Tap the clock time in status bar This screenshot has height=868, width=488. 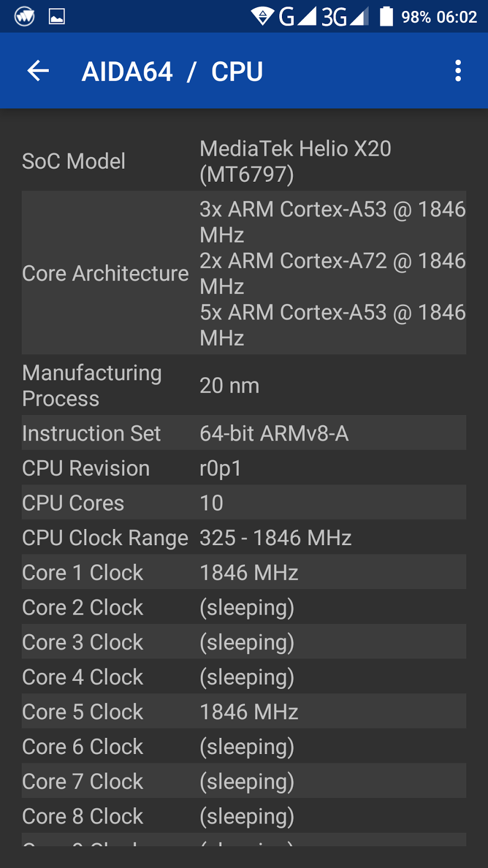[x=457, y=17]
